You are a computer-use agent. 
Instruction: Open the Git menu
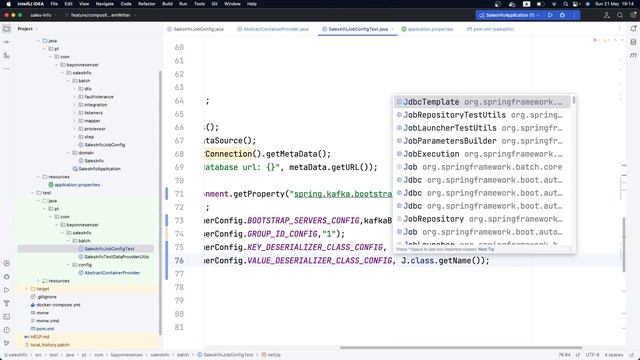(214, 4)
